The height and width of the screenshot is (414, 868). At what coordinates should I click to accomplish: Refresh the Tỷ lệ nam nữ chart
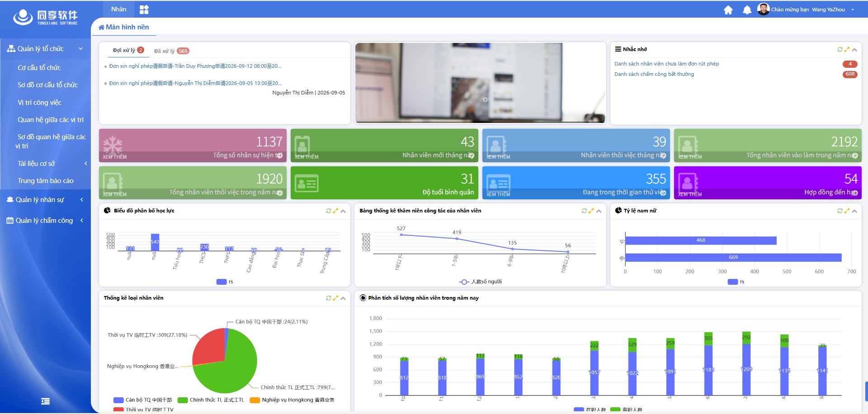(840, 211)
